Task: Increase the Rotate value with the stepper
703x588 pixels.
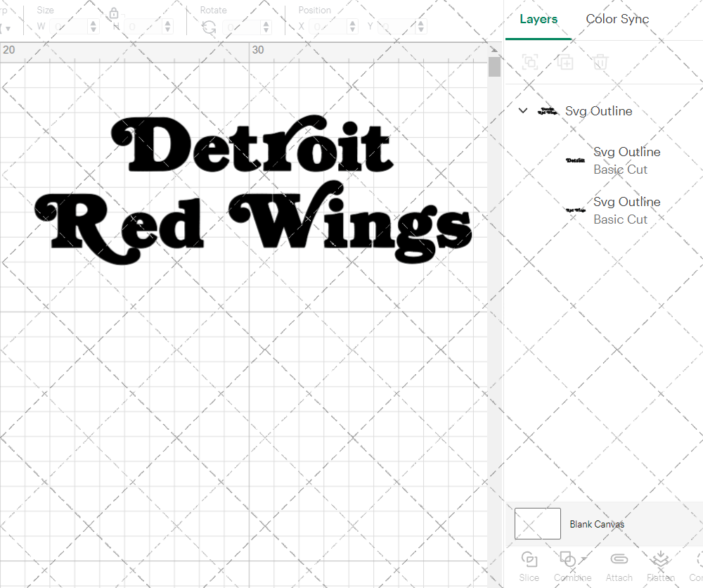Action: (265, 23)
